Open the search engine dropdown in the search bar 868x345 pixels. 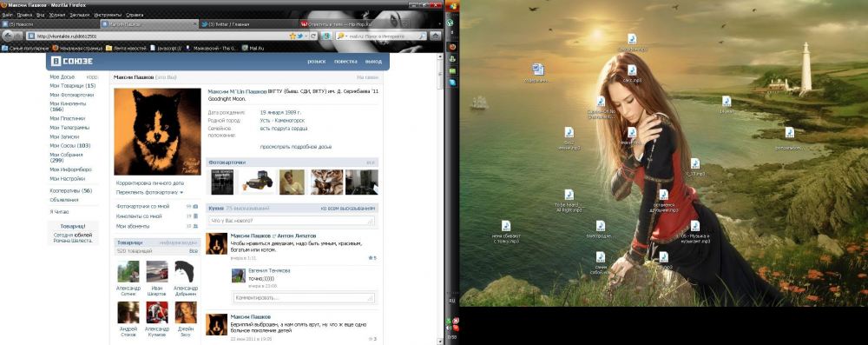pyautogui.click(x=342, y=36)
